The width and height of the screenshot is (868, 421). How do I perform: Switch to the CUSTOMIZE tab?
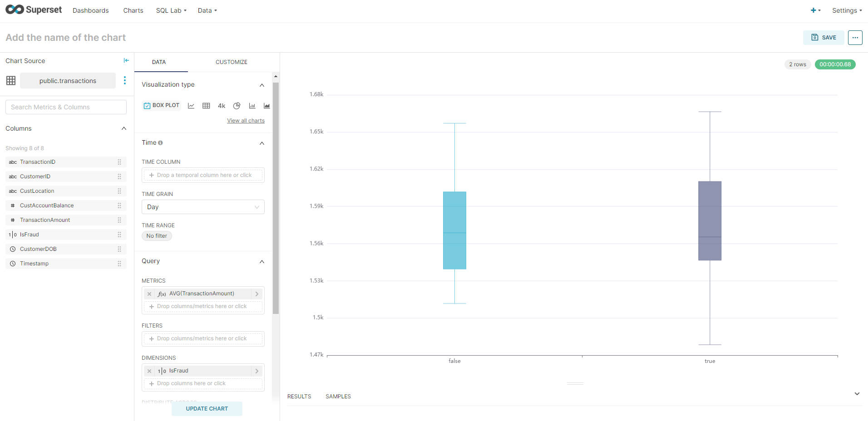(232, 62)
